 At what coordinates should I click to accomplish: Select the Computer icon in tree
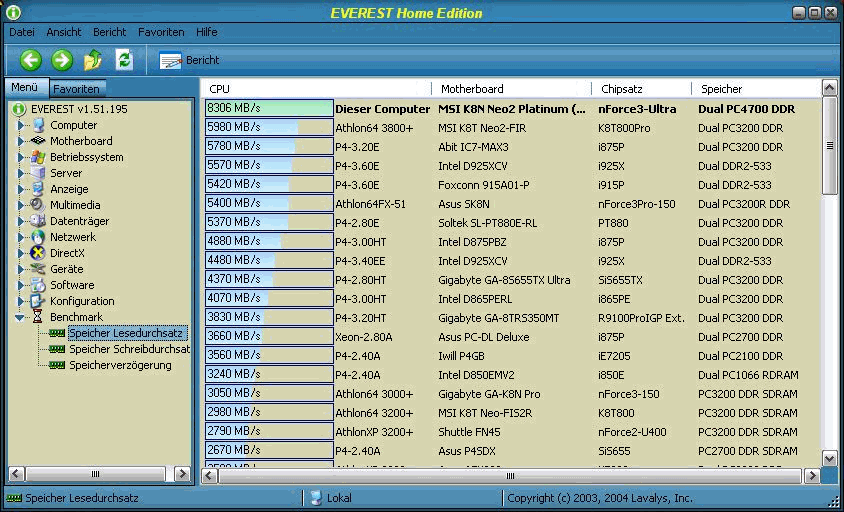38,125
